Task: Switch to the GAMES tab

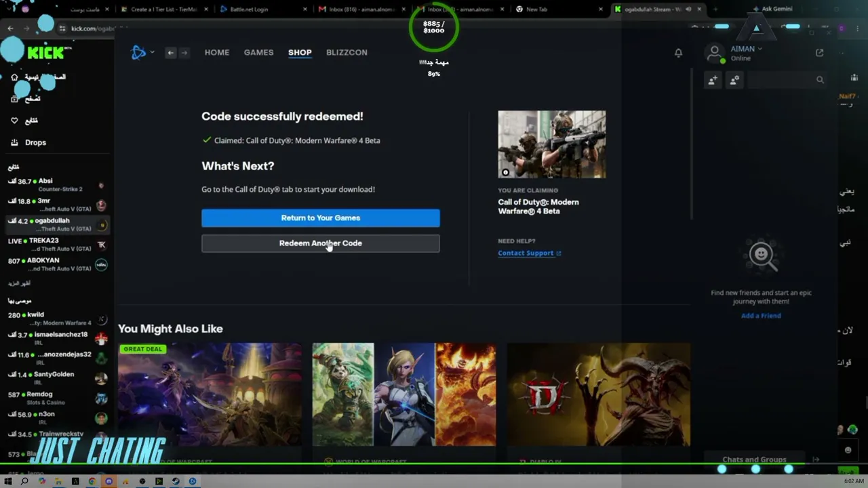Action: tap(258, 52)
